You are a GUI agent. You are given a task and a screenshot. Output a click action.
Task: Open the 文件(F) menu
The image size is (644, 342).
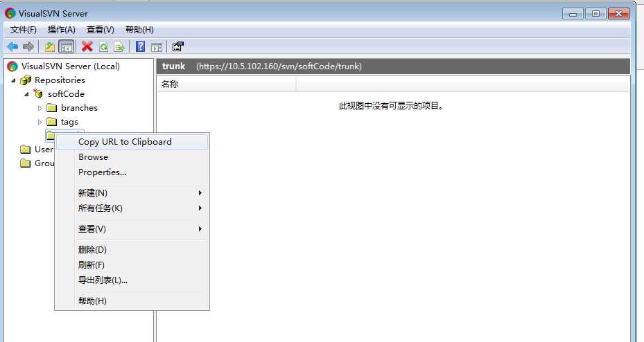(x=24, y=30)
